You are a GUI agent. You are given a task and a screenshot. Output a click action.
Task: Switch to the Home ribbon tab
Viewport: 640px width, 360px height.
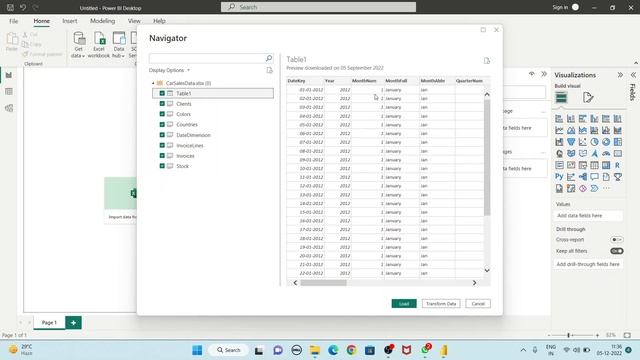coord(42,21)
